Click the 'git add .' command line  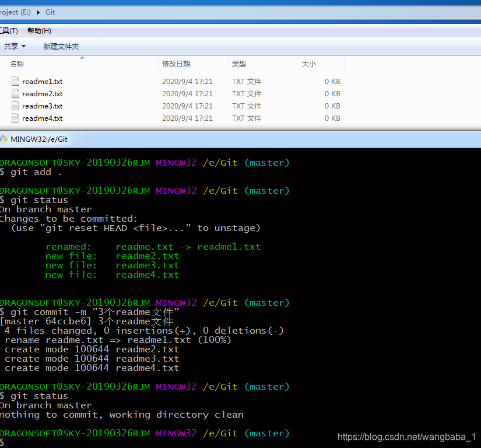(31, 172)
